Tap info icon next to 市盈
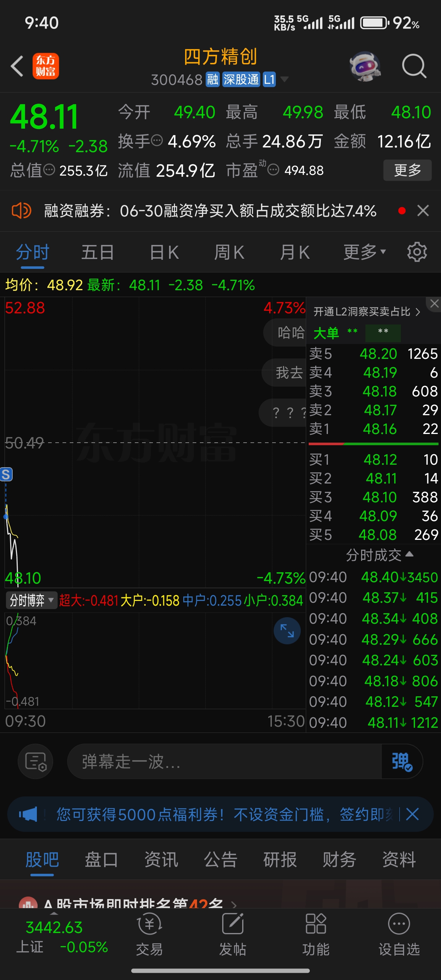The image size is (441, 980). (273, 170)
